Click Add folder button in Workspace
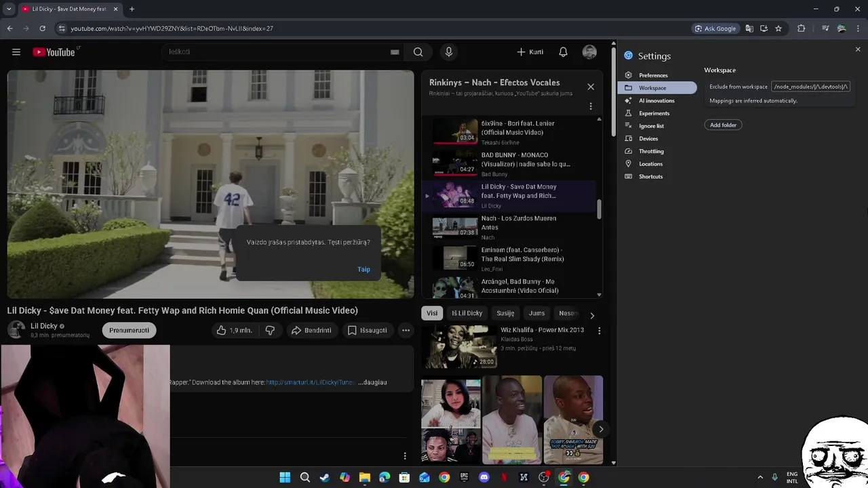 click(723, 125)
